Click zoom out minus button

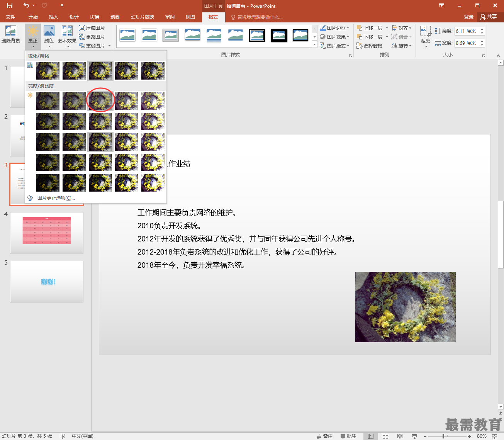tap(425, 436)
